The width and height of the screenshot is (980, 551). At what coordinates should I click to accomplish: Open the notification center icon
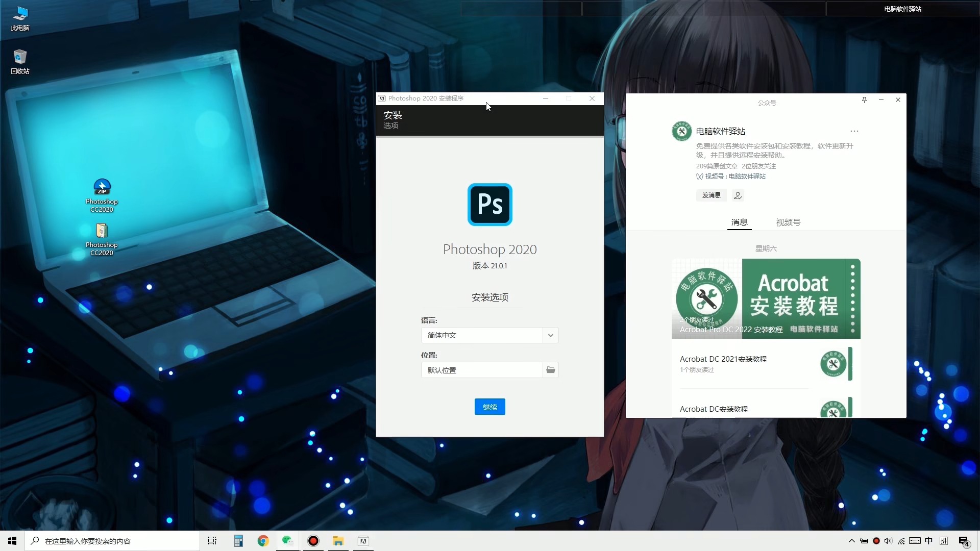964,541
